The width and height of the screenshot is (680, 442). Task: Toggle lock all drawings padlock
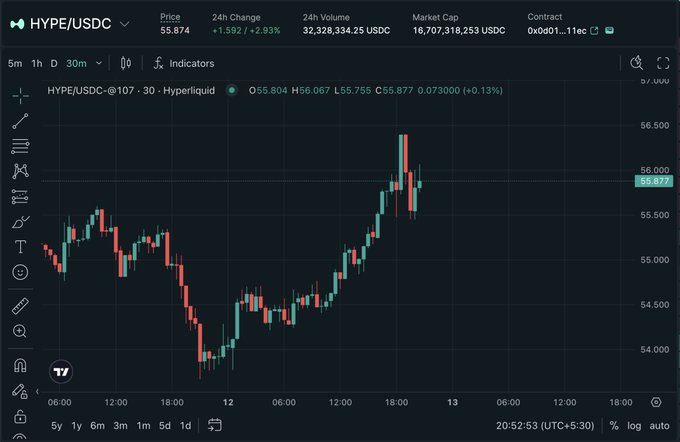click(x=20, y=416)
